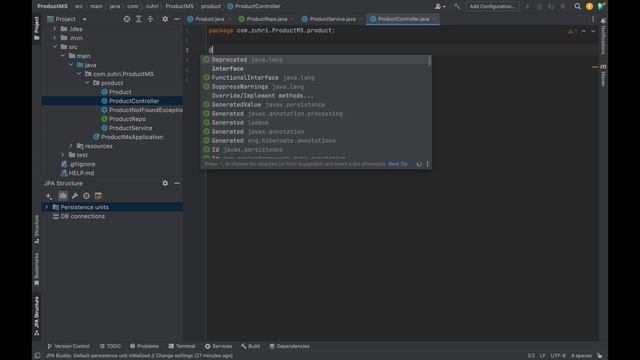Select FunctionalInterface completion item
This screenshot has width=640, height=360.
point(315,78)
